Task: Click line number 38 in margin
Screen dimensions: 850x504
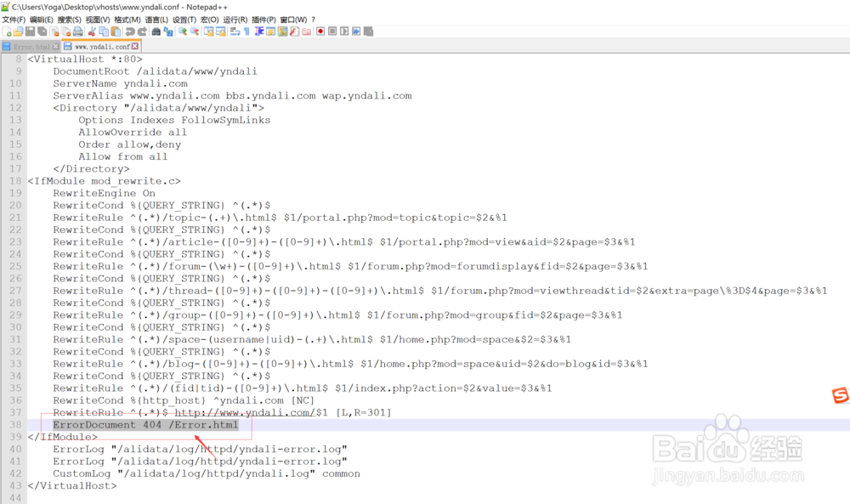Action: click(x=15, y=425)
